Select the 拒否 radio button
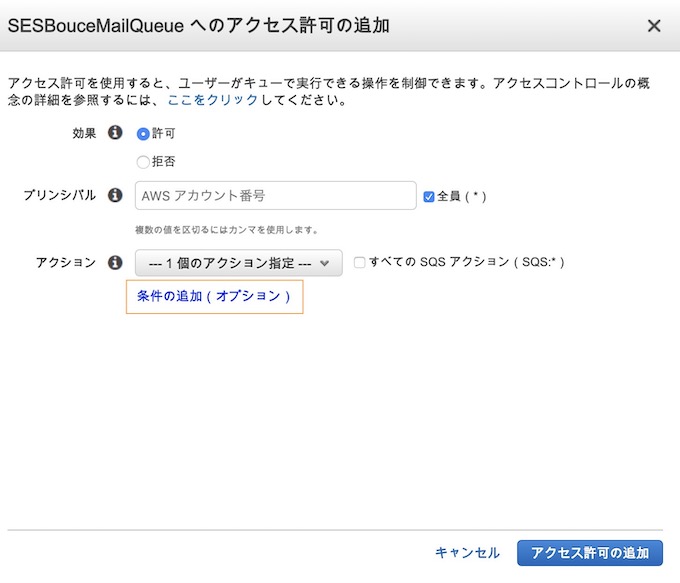The height and width of the screenshot is (583, 680). 143,162
